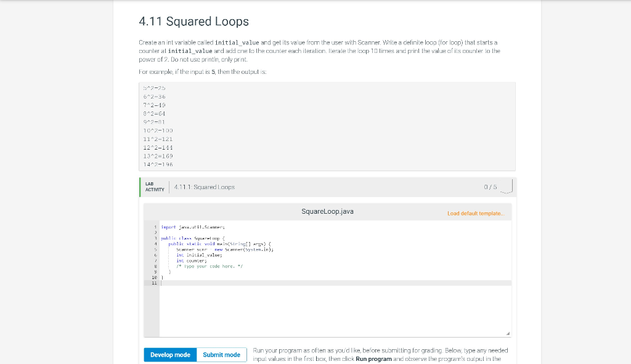Select the Develop mode tab

(x=169, y=354)
